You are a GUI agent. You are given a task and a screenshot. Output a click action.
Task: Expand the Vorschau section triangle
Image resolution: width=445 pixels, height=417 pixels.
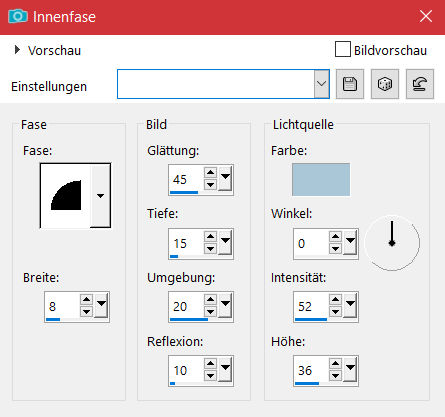tap(17, 50)
